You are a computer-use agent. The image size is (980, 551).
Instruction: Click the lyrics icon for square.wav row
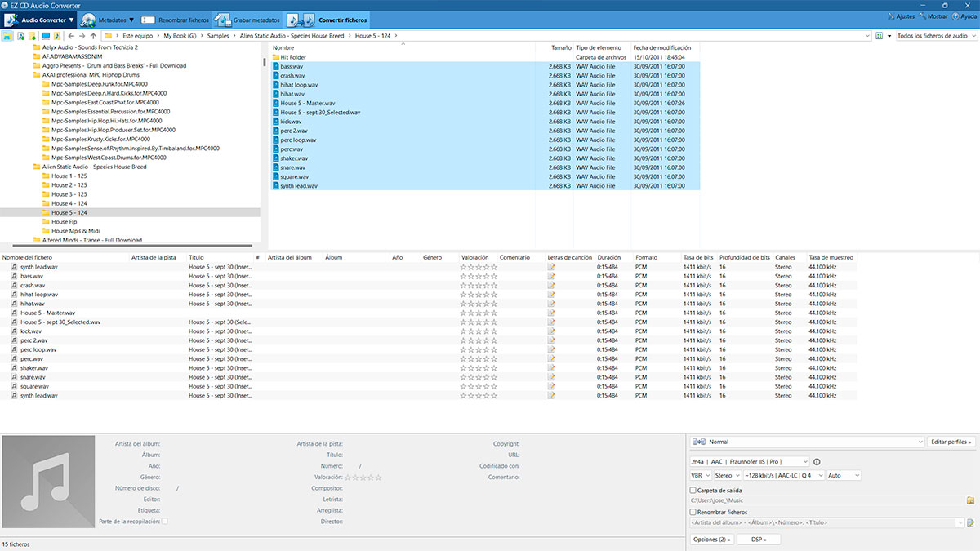pos(551,386)
